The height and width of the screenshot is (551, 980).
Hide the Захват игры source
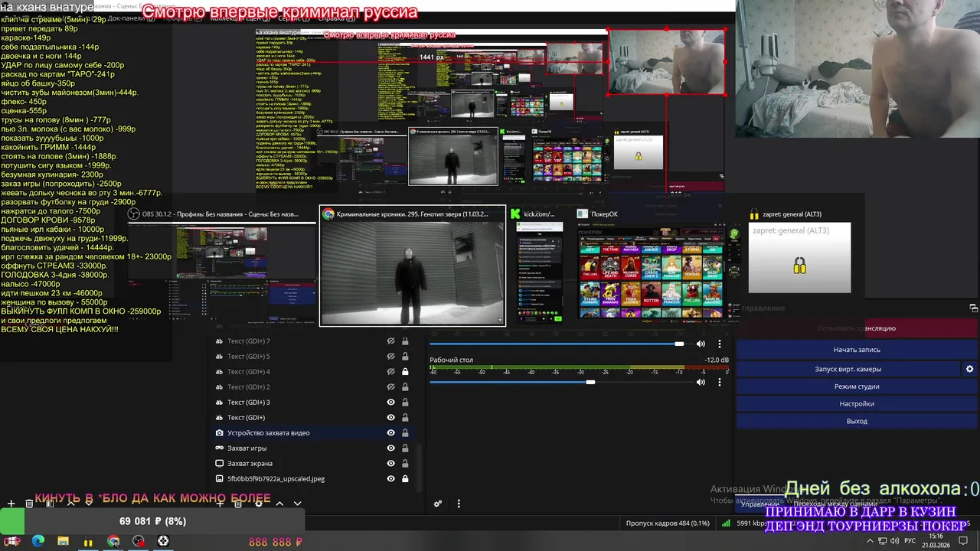click(391, 448)
